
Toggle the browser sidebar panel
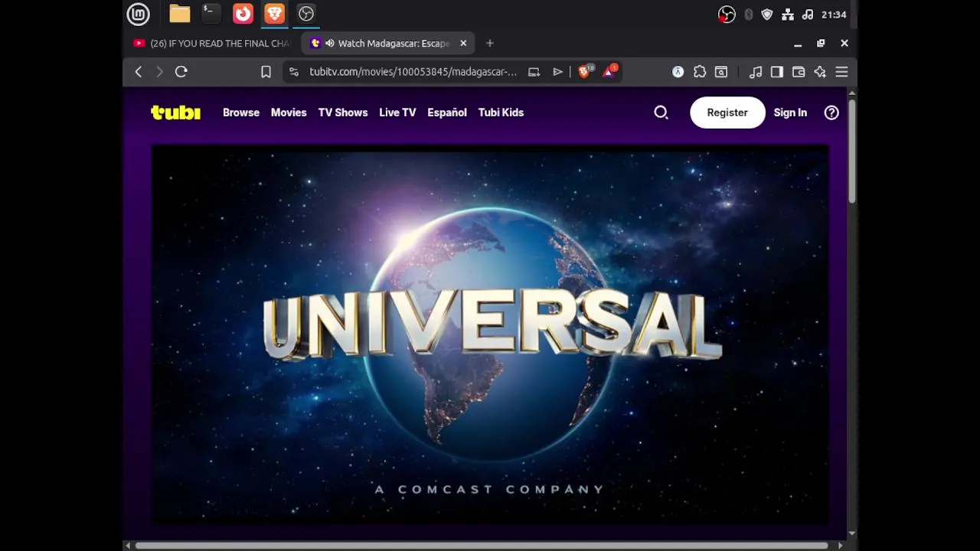point(777,72)
